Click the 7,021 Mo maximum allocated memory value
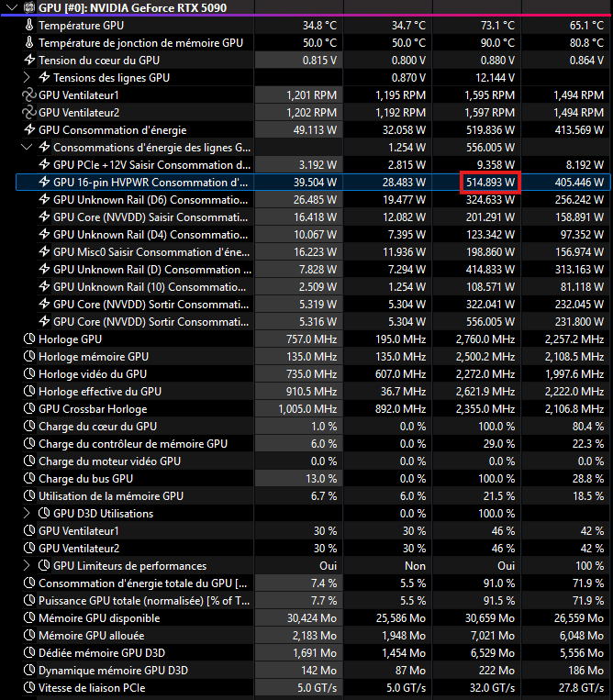This screenshot has width=613, height=700. click(x=493, y=636)
